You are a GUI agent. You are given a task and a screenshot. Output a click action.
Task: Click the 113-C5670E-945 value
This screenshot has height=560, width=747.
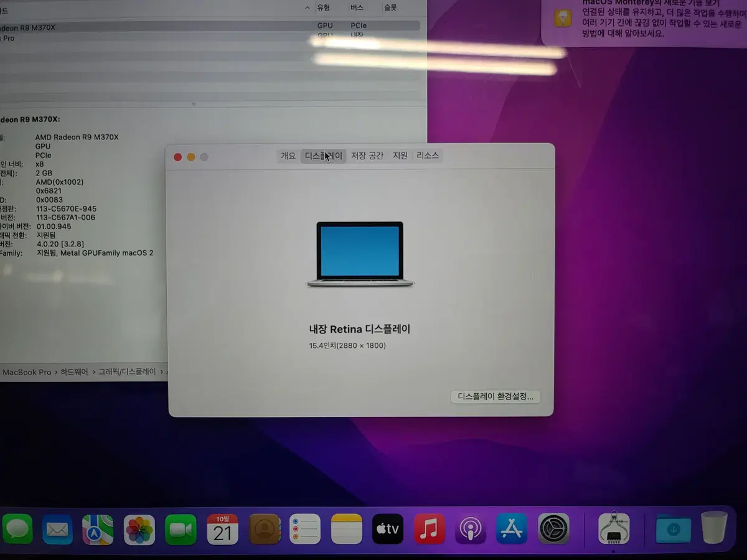point(66,208)
